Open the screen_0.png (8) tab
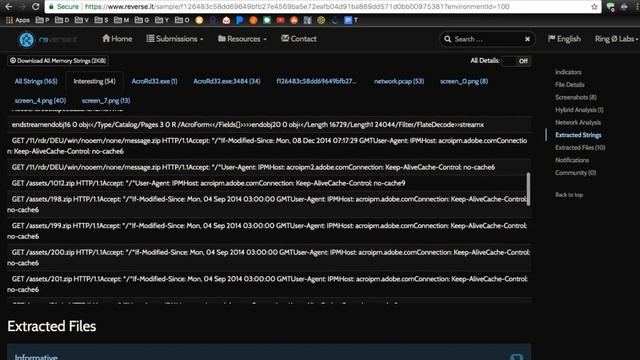The image size is (640, 360). [x=464, y=81]
